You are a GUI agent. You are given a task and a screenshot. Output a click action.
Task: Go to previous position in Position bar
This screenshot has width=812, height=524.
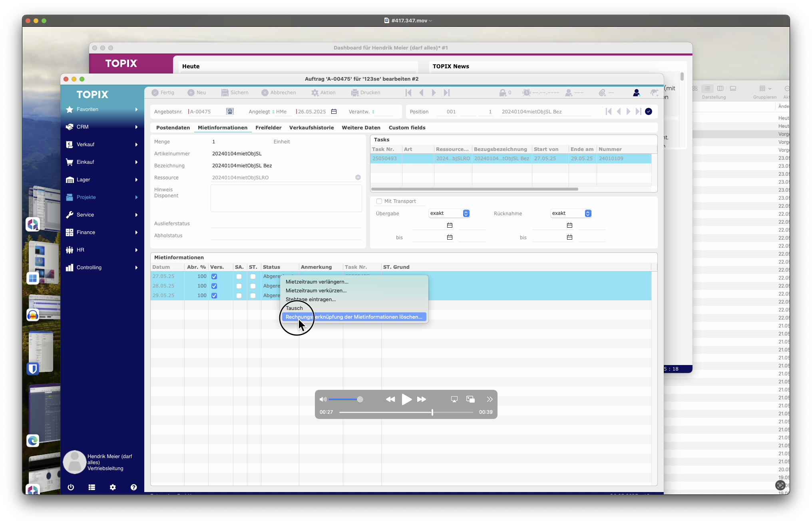coord(619,111)
